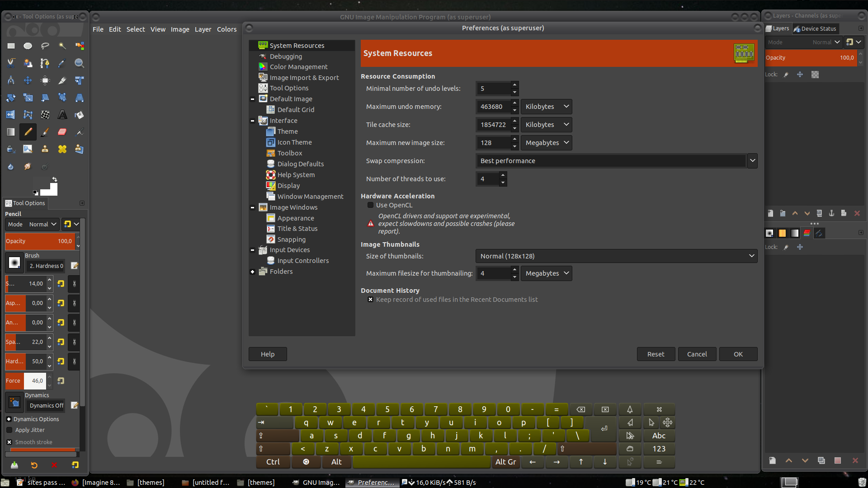Select the Blur droplet tool
The height and width of the screenshot is (488, 868).
11,167
